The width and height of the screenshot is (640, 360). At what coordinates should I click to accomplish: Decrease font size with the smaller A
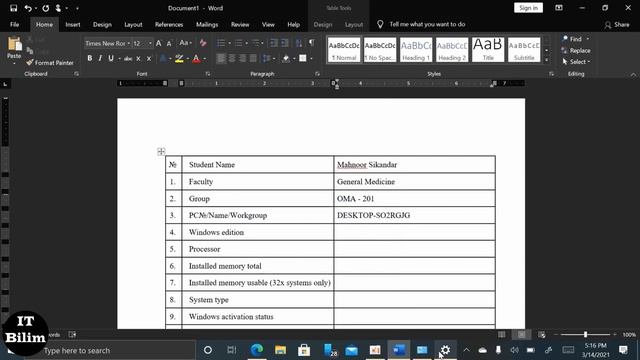[169, 43]
